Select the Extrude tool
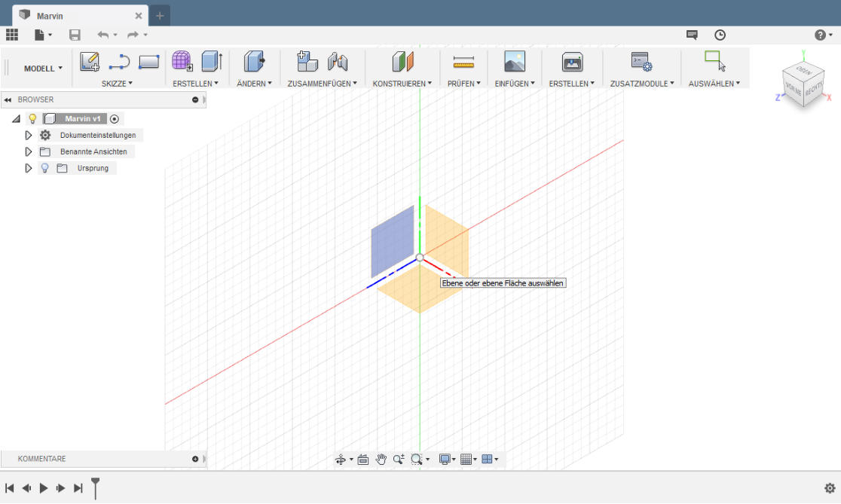Image resolution: width=841 pixels, height=504 pixels. click(x=212, y=62)
